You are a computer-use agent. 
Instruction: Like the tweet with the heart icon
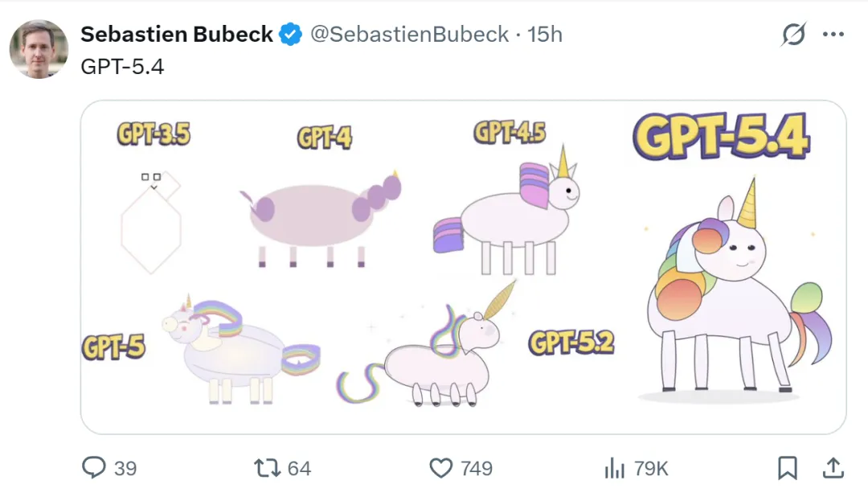tap(440, 468)
